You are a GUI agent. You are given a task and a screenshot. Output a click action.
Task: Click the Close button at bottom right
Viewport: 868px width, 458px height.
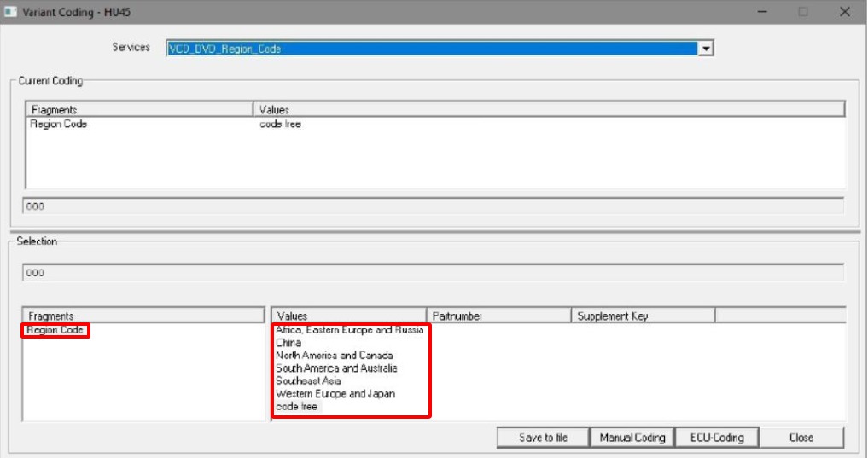(801, 438)
